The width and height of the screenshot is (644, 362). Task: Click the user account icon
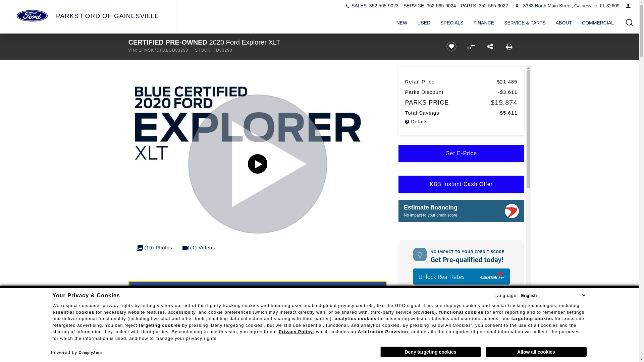tap(628, 6)
